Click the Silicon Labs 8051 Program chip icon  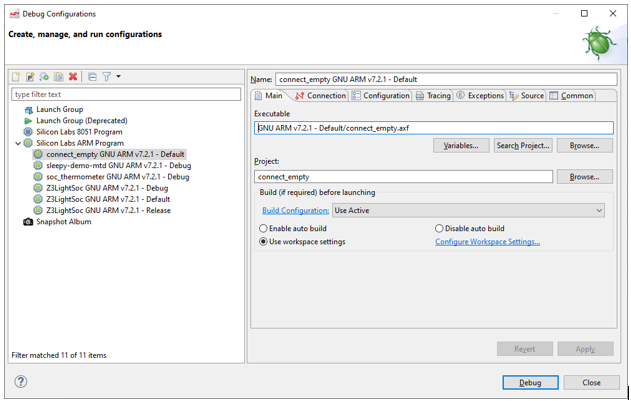click(x=28, y=132)
